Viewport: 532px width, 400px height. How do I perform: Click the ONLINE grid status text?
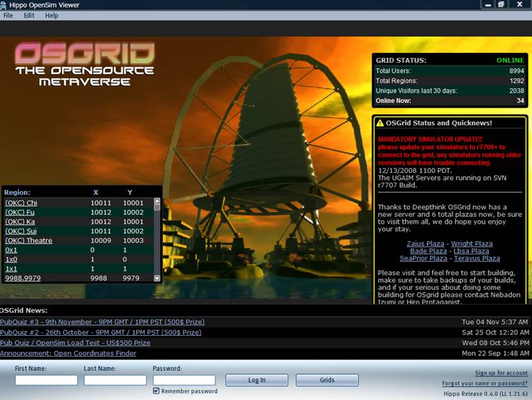coord(510,61)
